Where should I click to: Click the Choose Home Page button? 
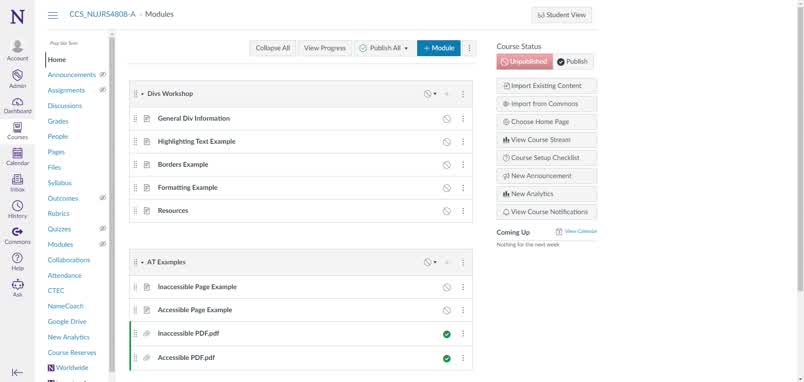click(547, 122)
